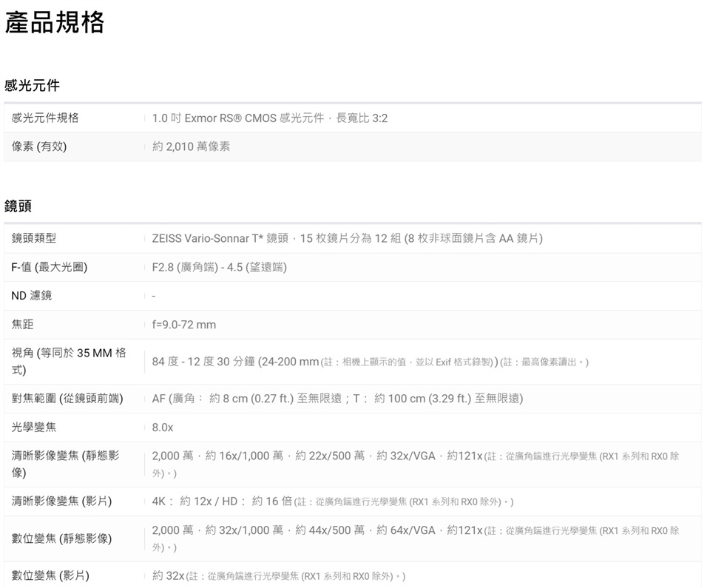Click the 1.0 吋 Exmor RS CMOS value
710x588 pixels.
[x=269, y=118]
